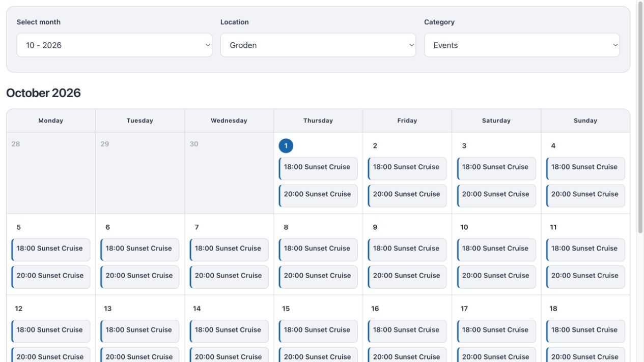The height and width of the screenshot is (362, 644).
Task: Open 18:00 Sunset Cruise on October 16
Action: tap(407, 331)
